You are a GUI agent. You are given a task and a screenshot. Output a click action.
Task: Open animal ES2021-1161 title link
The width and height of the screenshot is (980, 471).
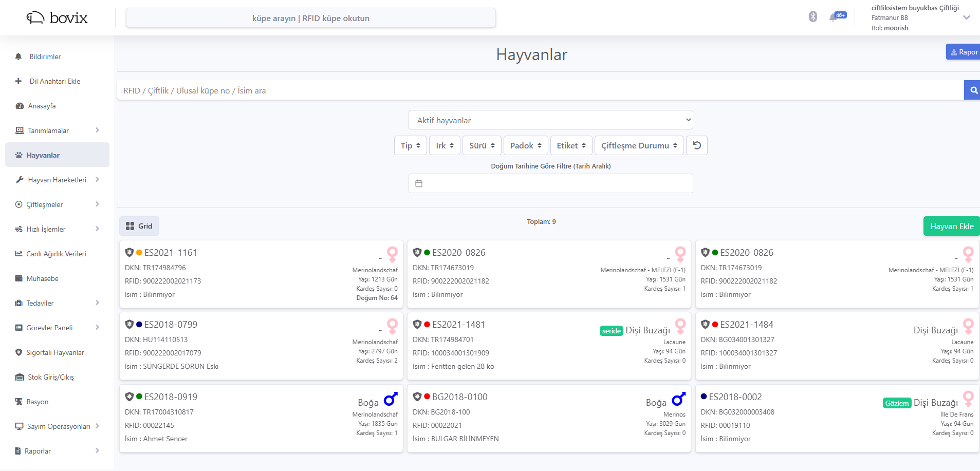pos(171,252)
